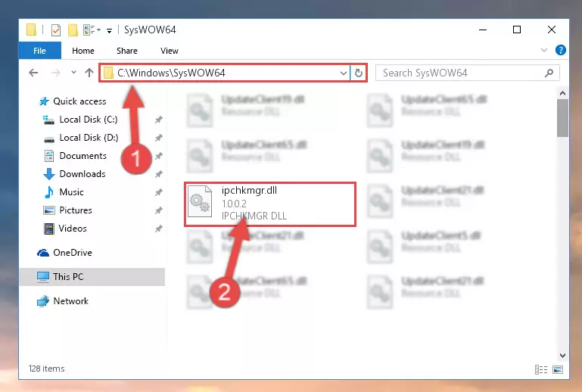Open the Share ribbon tab

tap(127, 51)
